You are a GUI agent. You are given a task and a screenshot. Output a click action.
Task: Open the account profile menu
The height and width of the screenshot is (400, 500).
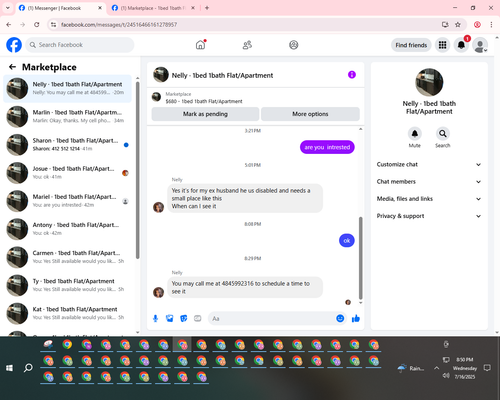tap(480, 45)
